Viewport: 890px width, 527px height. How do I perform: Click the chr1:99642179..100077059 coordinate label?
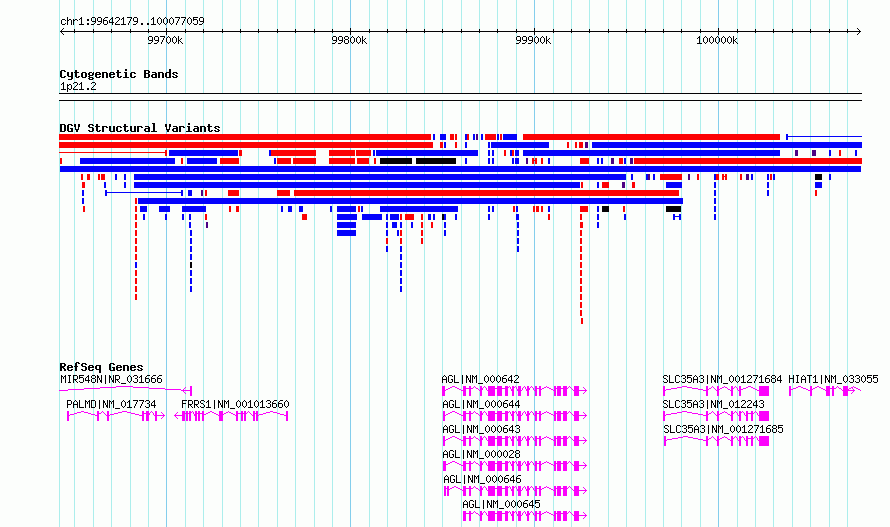[x=132, y=21]
